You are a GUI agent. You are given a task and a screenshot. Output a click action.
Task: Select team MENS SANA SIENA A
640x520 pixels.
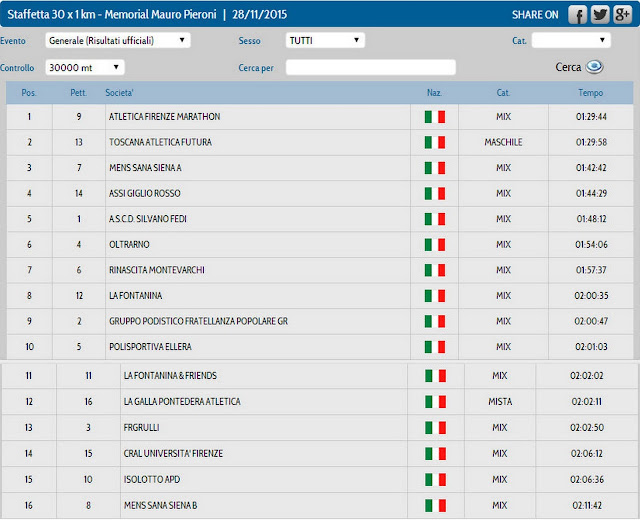[x=145, y=168]
